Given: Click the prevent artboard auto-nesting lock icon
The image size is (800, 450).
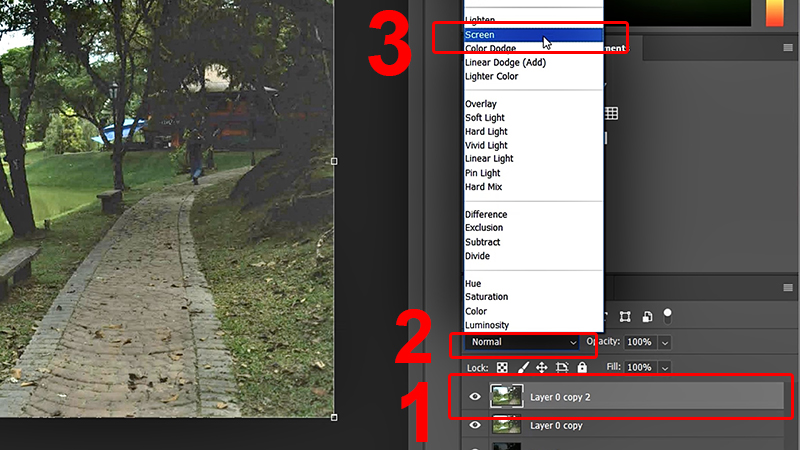Looking at the screenshot, I should point(562,368).
